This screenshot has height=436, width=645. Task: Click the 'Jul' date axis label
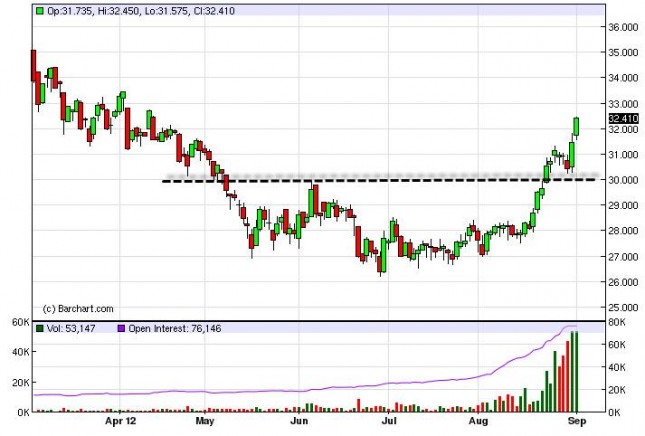tap(389, 421)
